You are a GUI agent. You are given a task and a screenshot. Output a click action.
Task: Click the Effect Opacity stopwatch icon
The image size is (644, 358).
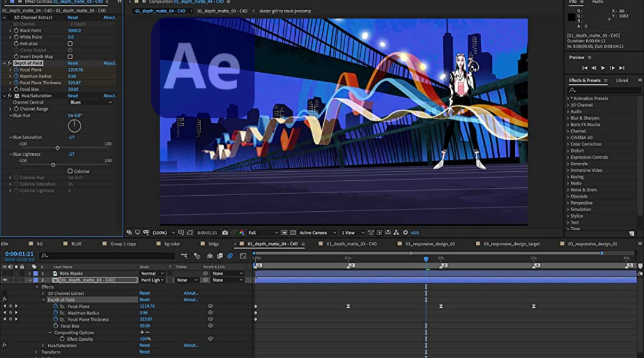point(62,339)
